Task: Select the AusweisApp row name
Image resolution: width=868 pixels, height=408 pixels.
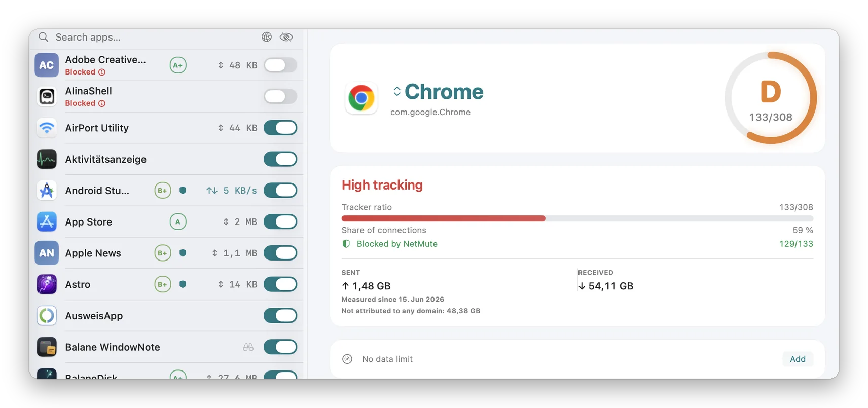Action: point(94,316)
